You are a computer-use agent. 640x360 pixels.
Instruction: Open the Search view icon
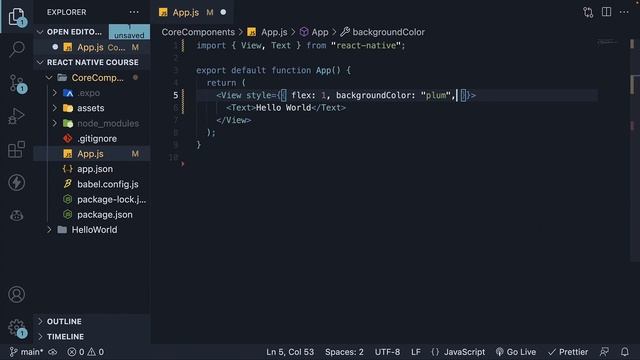(17, 49)
